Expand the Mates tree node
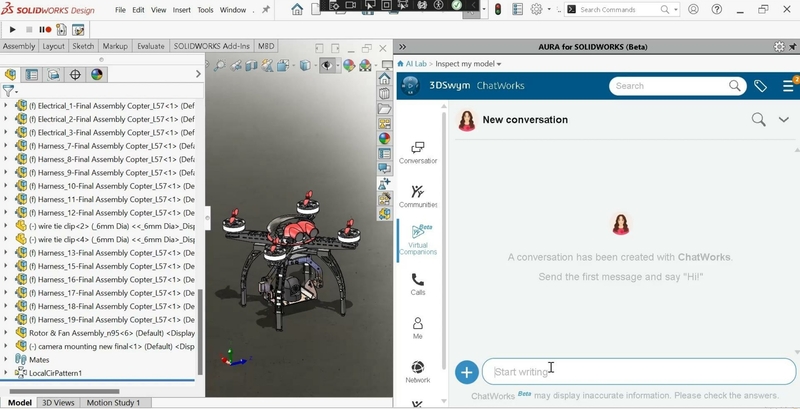Screen dimensions: 800x409 6,359
